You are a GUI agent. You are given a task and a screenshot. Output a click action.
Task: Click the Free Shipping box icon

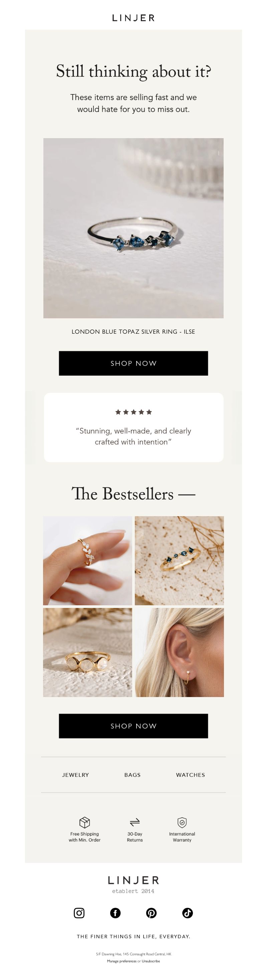84,822
